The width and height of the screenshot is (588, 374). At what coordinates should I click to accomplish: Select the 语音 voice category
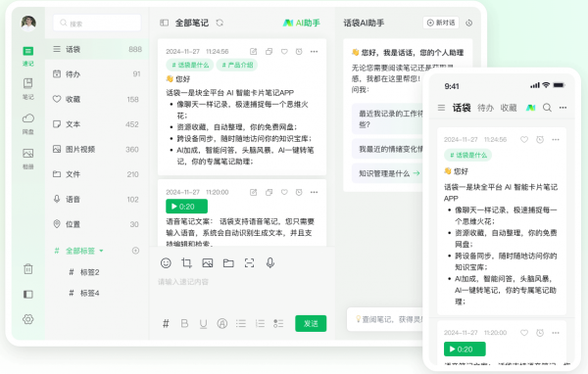point(97,200)
